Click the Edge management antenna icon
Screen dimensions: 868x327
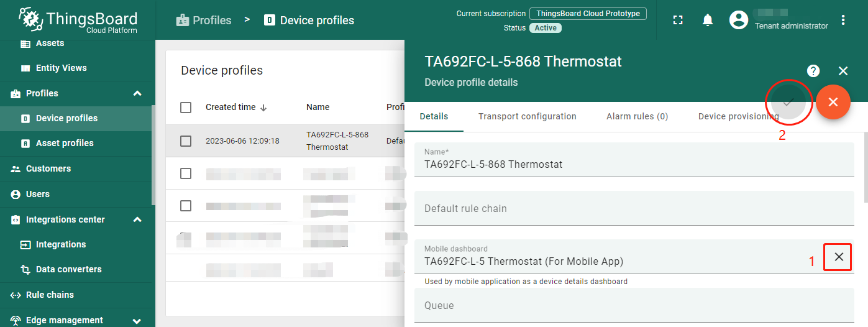(x=16, y=321)
